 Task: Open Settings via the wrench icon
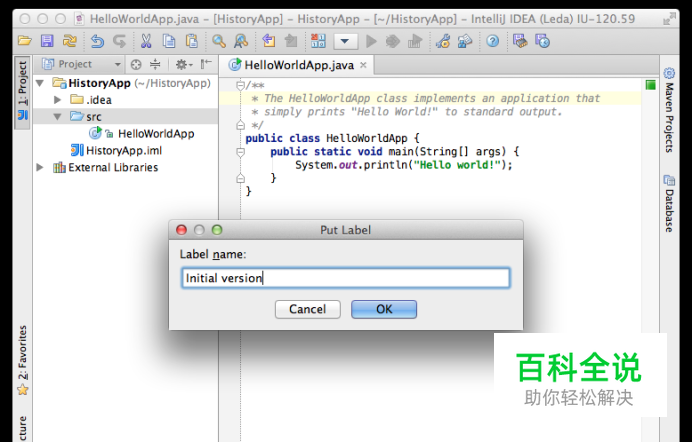(x=443, y=41)
